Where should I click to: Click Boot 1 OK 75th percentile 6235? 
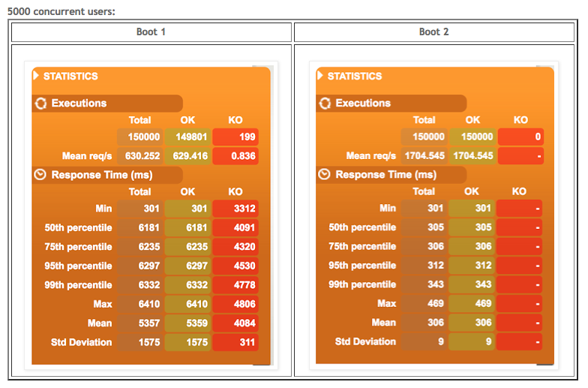(187, 247)
